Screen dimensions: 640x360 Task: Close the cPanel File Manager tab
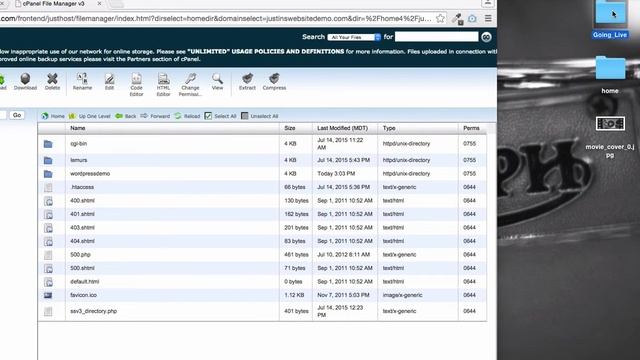tap(99, 4)
